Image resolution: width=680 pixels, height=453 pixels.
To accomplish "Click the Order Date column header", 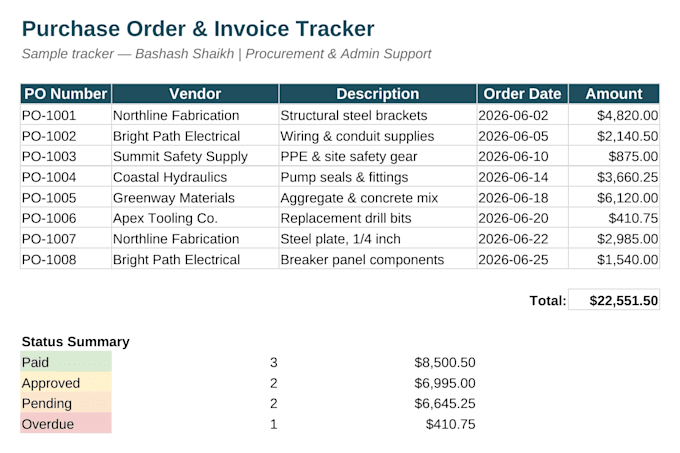I will point(523,94).
